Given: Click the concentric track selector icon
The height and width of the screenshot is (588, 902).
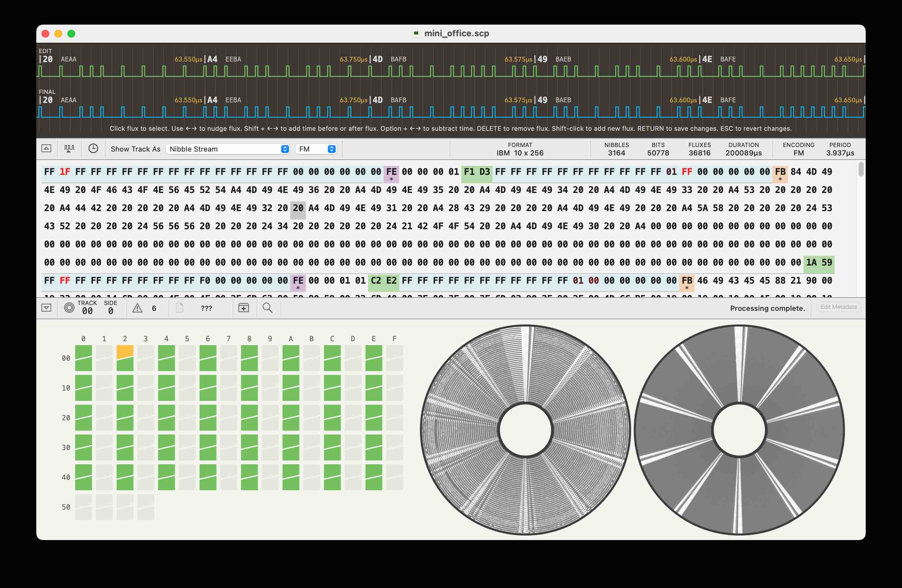Looking at the screenshot, I should coord(69,308).
